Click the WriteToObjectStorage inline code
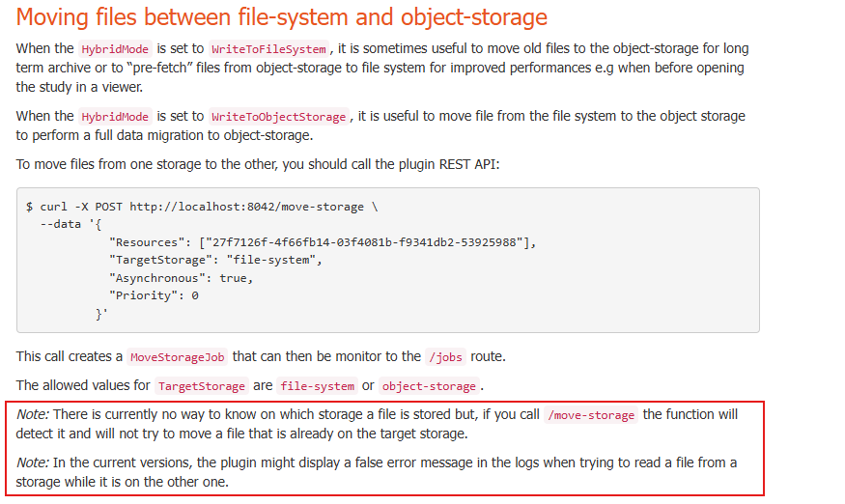 click(x=278, y=117)
